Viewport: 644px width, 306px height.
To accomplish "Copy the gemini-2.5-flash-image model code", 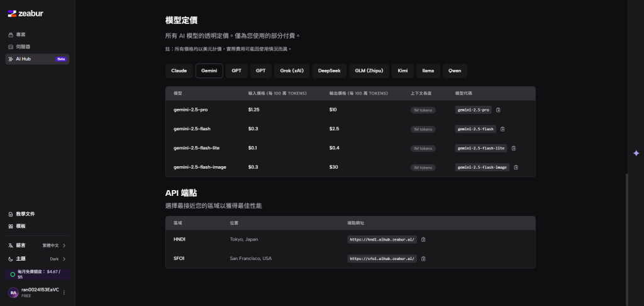I will coord(516,167).
